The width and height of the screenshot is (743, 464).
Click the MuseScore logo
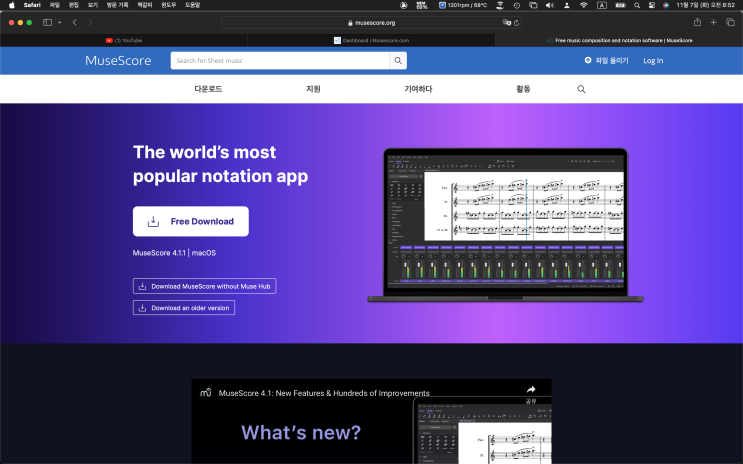(118, 61)
